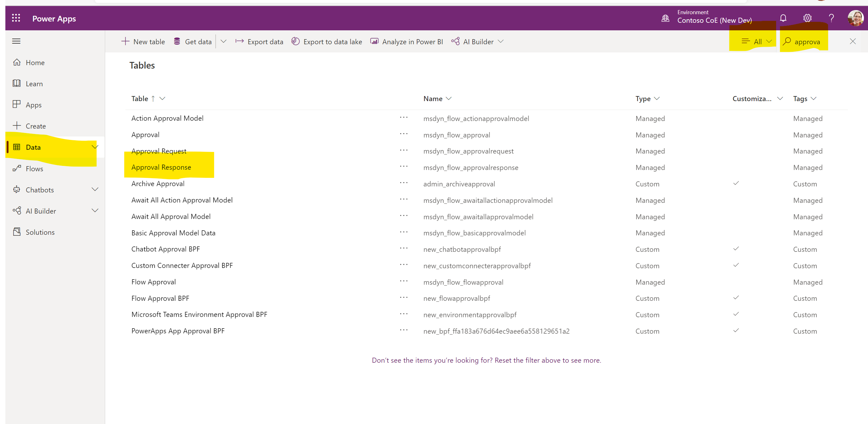868x424 pixels.
Task: Navigate to Home in the sidebar
Action: point(35,62)
